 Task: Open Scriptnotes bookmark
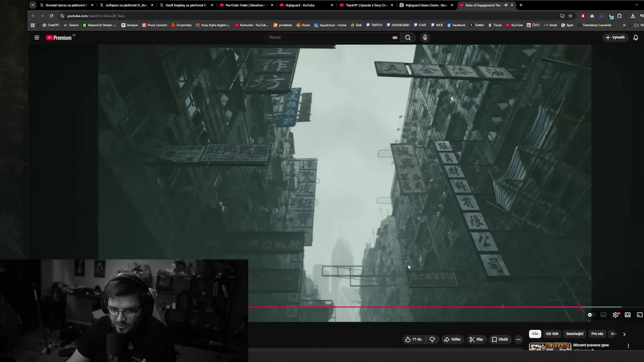[x=182, y=25]
